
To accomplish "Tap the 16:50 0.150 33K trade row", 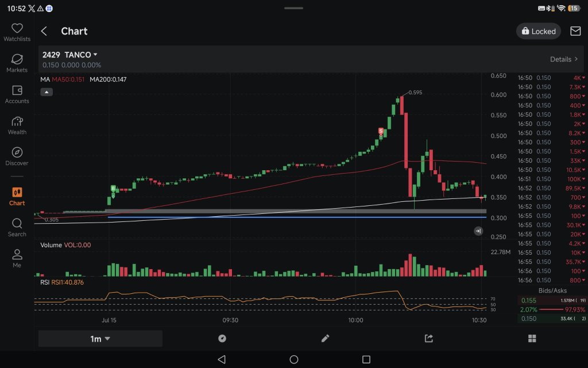I will coord(551,161).
